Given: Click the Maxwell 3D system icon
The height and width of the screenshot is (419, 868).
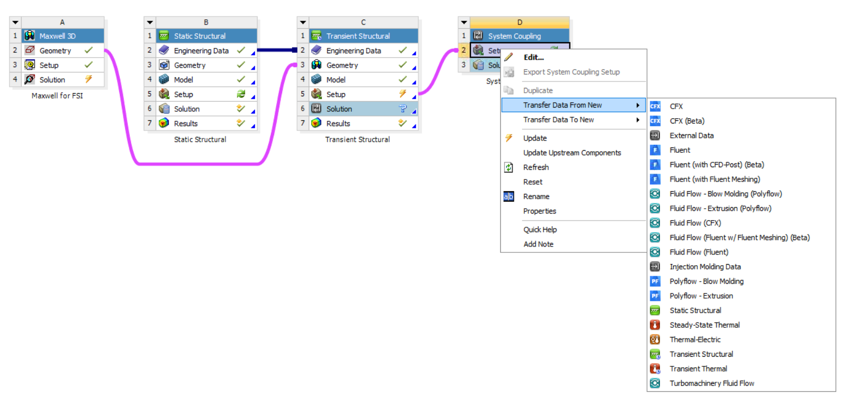Looking at the screenshot, I should pyautogui.click(x=30, y=36).
